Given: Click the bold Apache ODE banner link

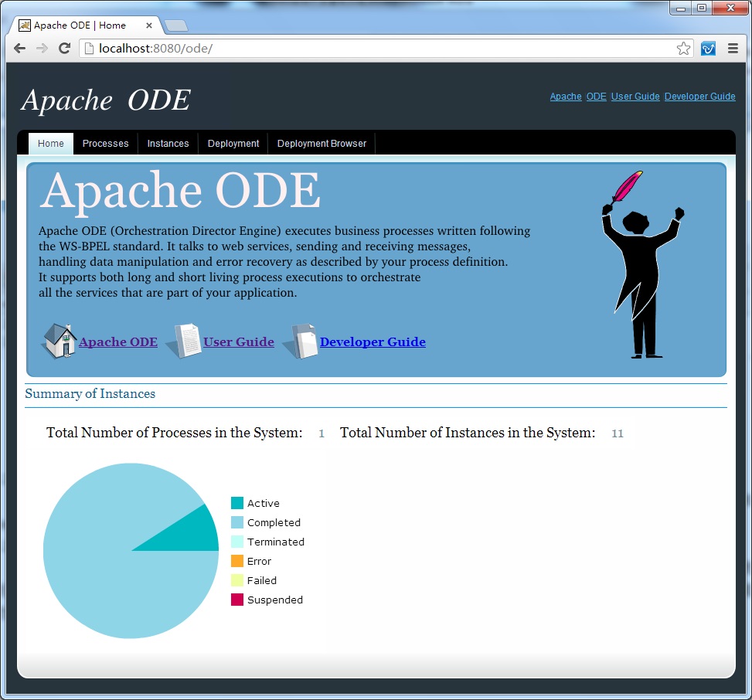Looking at the screenshot, I should (x=118, y=342).
